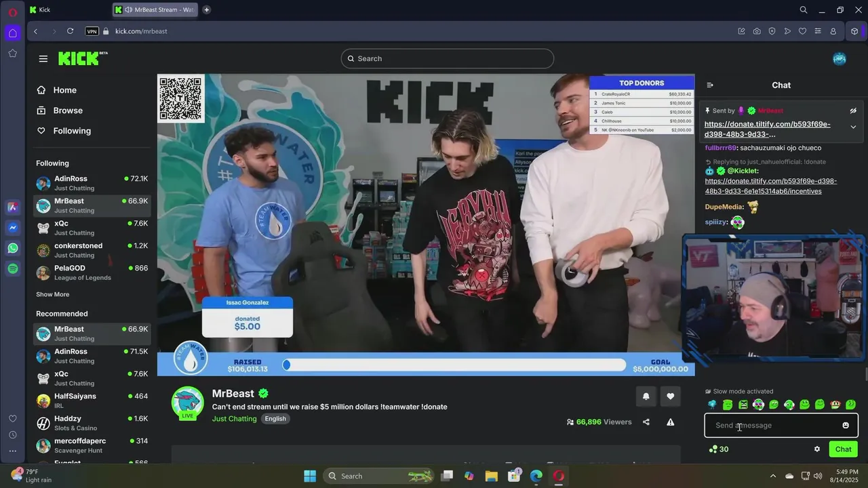Toggle follow heart for MrBeast

click(x=671, y=396)
